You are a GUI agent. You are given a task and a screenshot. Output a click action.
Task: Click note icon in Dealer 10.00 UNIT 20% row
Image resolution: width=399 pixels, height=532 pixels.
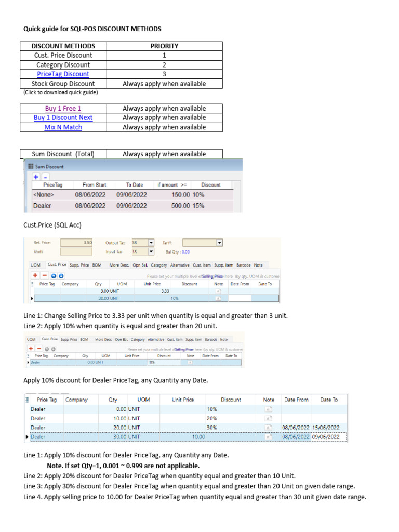[268, 418]
